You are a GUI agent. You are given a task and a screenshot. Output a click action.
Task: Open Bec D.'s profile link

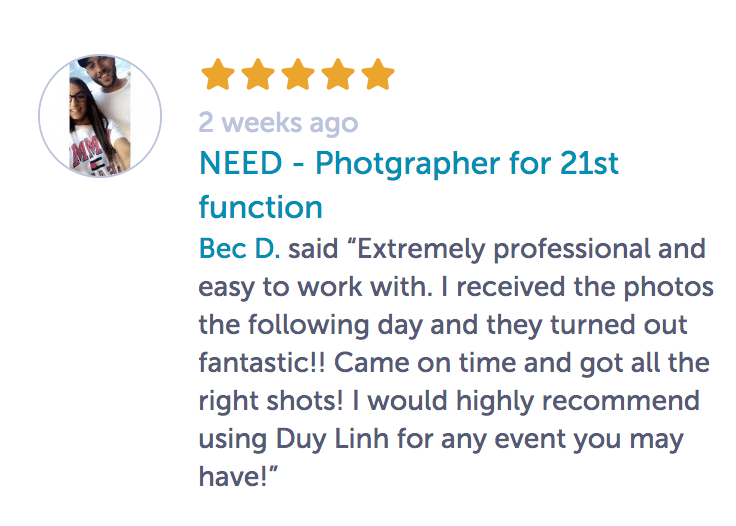click(240, 248)
